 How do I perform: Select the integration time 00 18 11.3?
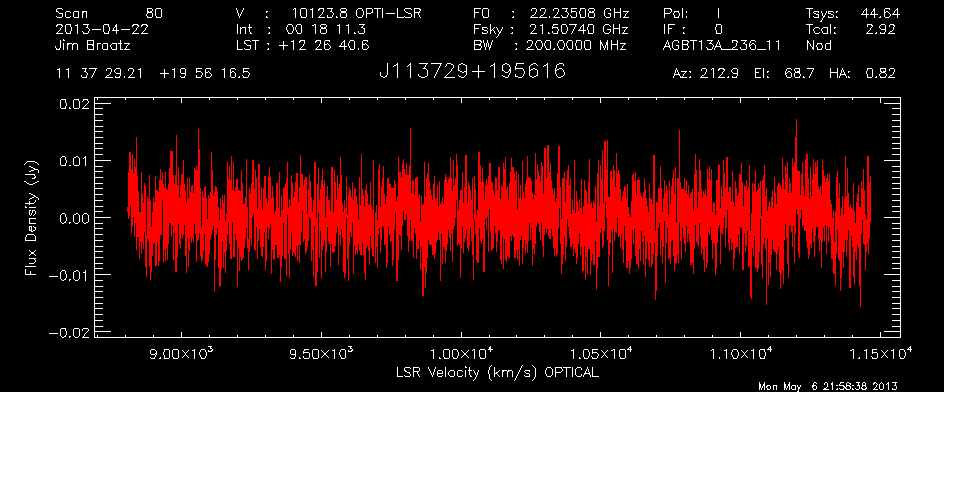click(x=326, y=29)
